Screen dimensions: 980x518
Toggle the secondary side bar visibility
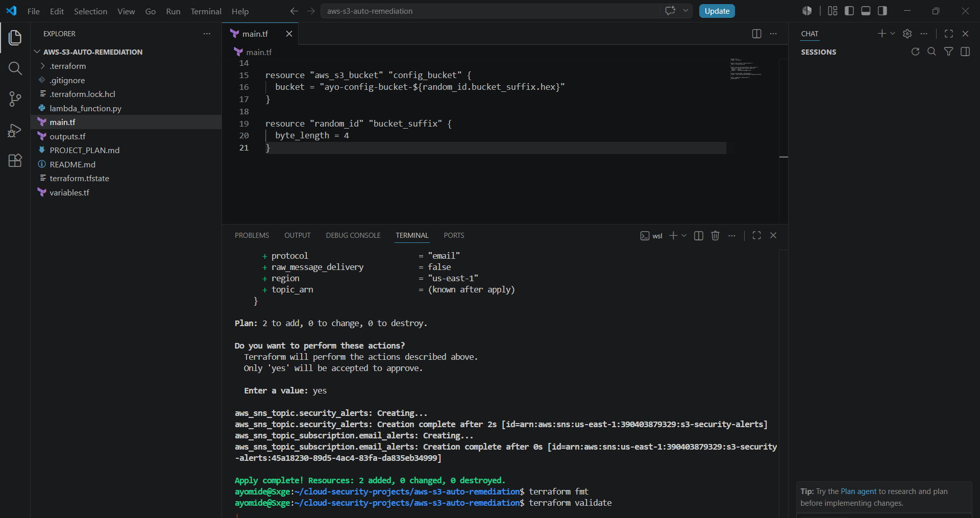(882, 11)
